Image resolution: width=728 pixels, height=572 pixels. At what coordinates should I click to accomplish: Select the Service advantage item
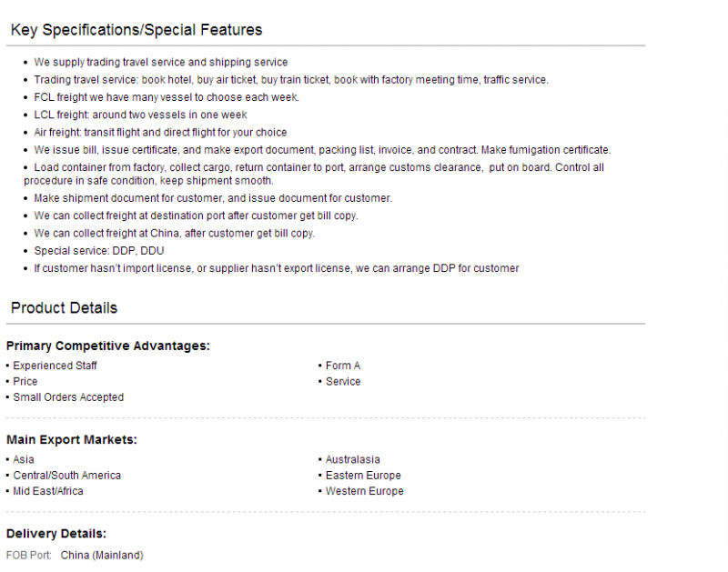(x=343, y=381)
